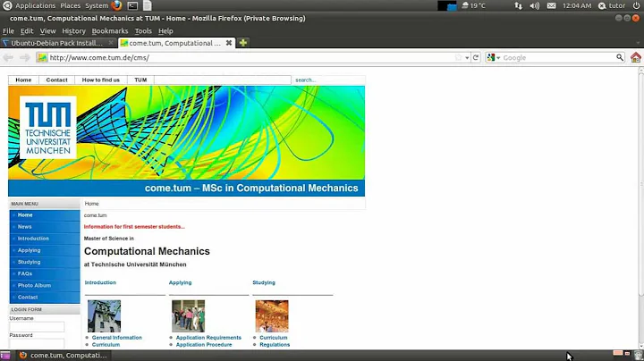Open the weather indicator showing 19 °C
The width and height of the screenshot is (644, 361).
tap(473, 5)
